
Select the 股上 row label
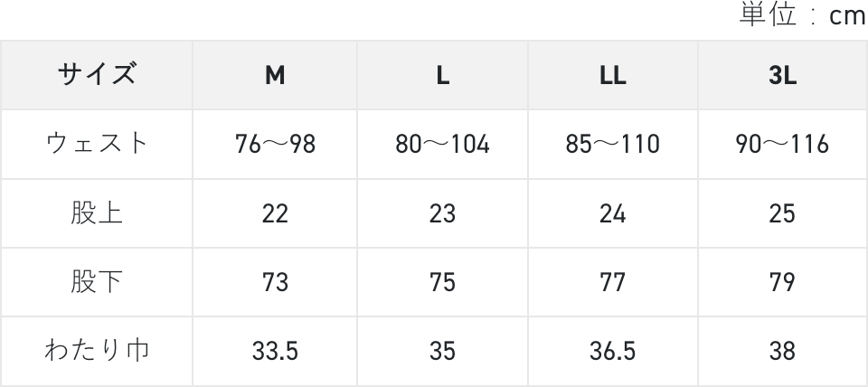(x=97, y=213)
